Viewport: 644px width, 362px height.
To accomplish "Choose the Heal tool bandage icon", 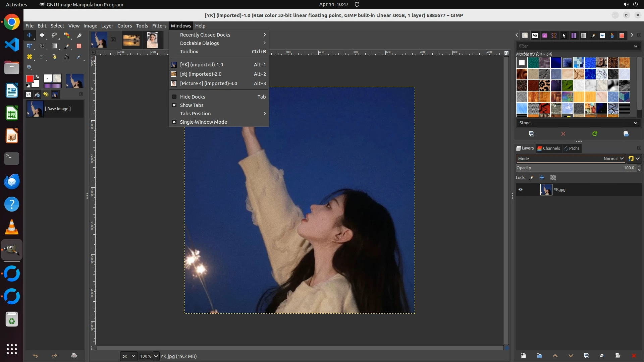I will 30,57.
